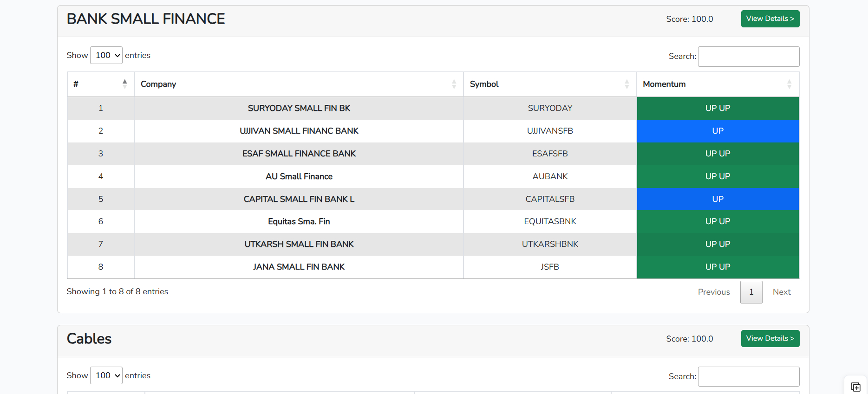
Task: Select page 1 in pagination
Action: [x=751, y=292]
